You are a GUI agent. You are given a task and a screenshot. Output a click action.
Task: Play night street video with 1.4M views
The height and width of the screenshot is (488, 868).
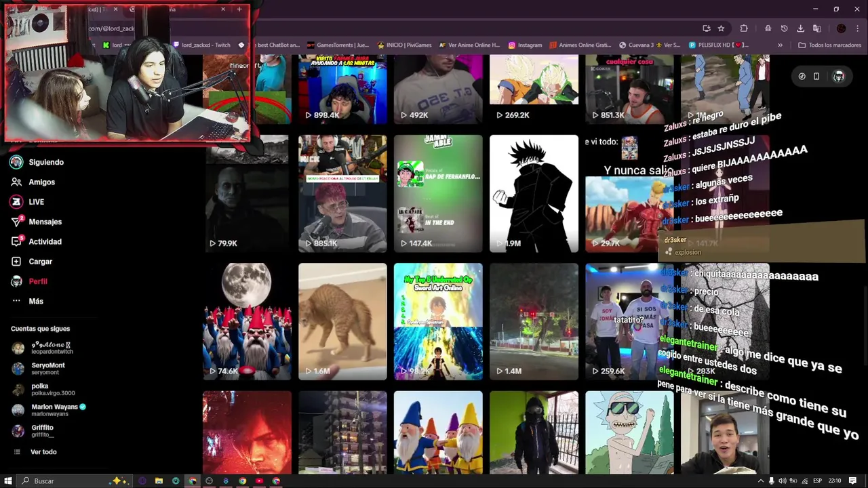(534, 321)
